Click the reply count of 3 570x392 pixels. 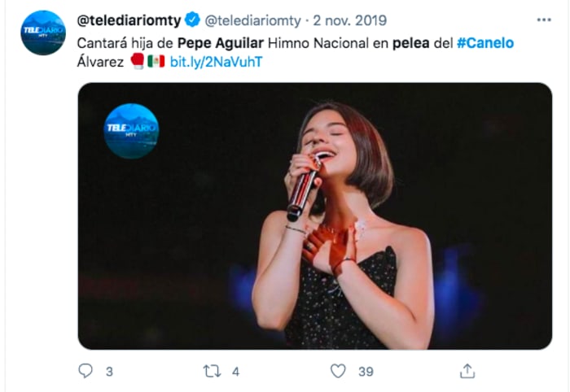click(109, 372)
